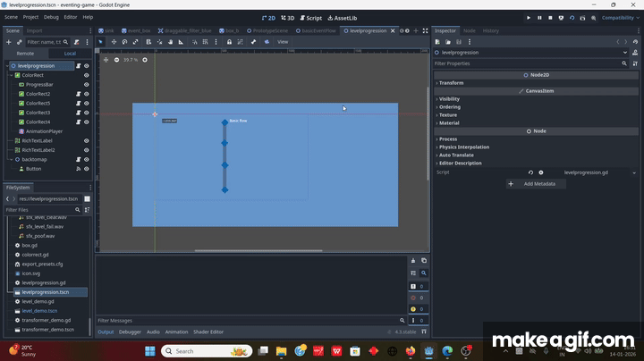This screenshot has width=644, height=361.
Task: Click the Add Metadata button
Action: pyautogui.click(x=536, y=184)
